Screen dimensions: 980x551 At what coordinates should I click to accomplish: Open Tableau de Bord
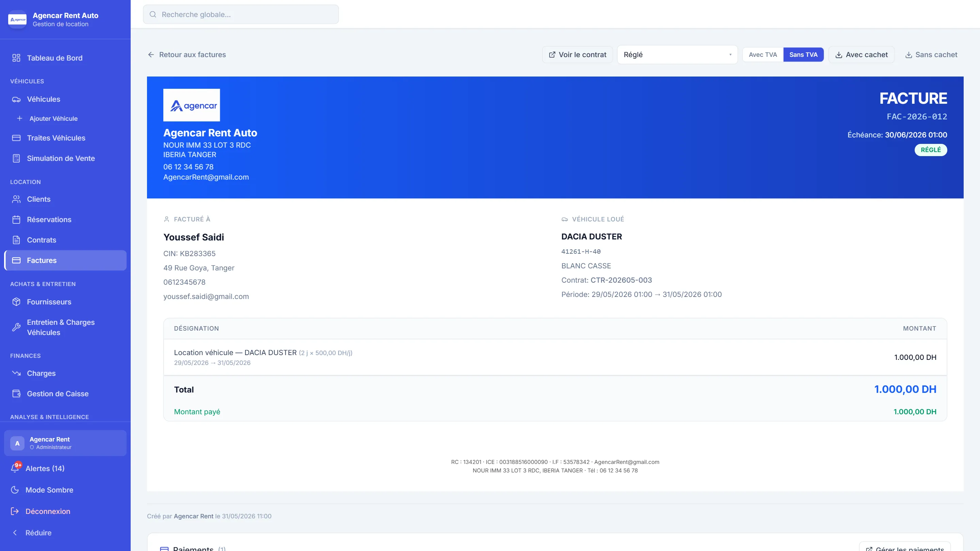(x=65, y=58)
